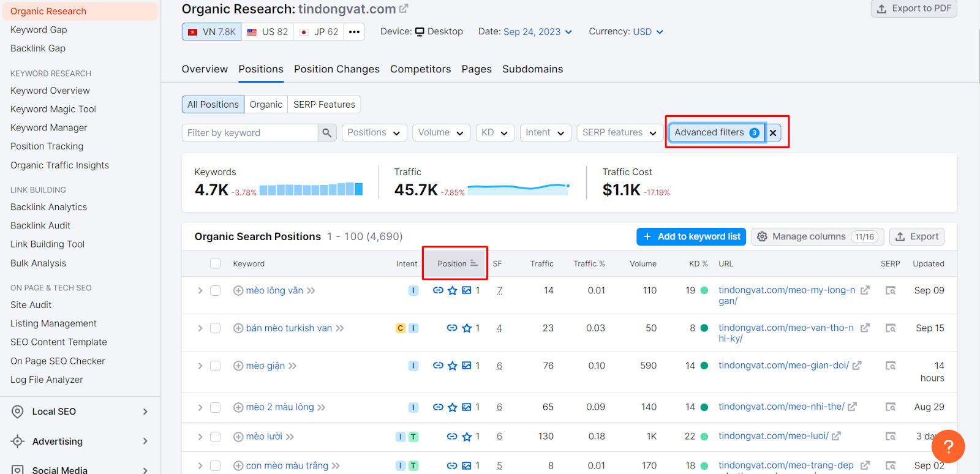Click the orange help question mark bubble
This screenshot has height=474, width=980.
(x=948, y=446)
